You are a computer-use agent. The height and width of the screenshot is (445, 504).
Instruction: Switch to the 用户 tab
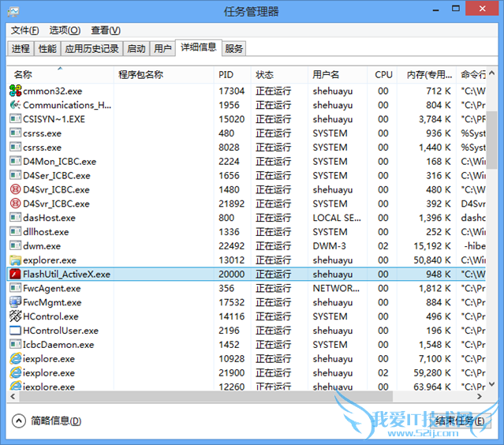[162, 49]
